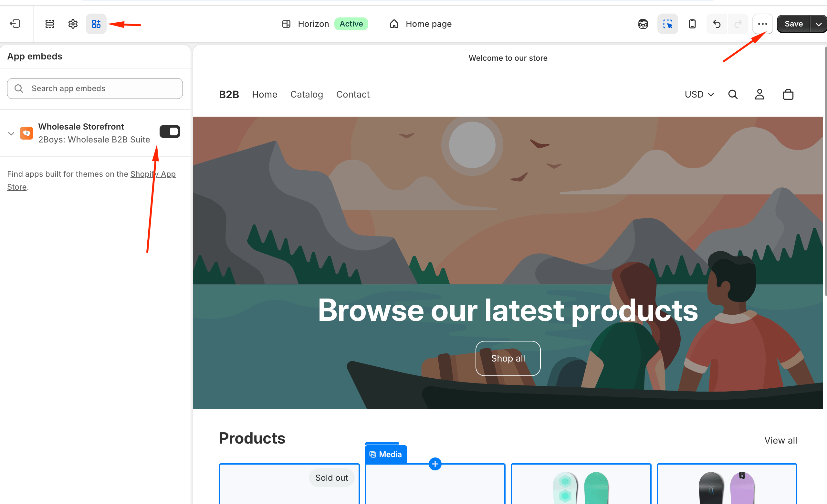Click the Save button
The height and width of the screenshot is (504, 827).
pyautogui.click(x=793, y=24)
